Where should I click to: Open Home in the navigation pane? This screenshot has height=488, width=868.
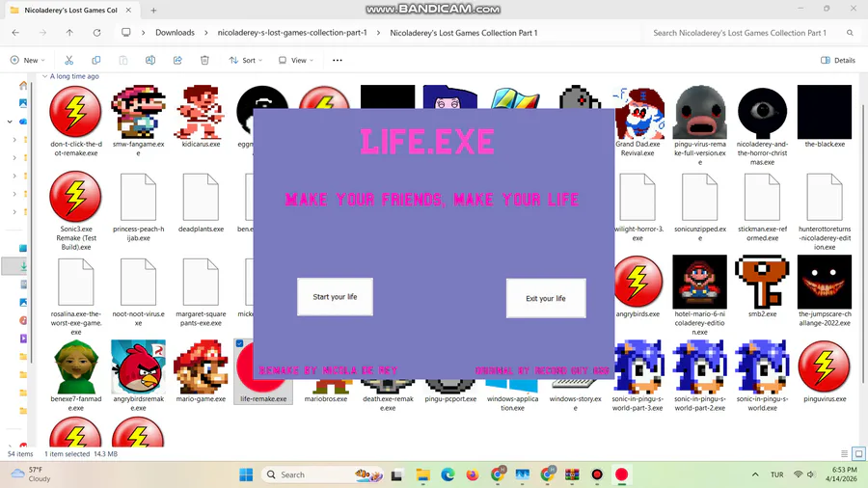coord(23,85)
